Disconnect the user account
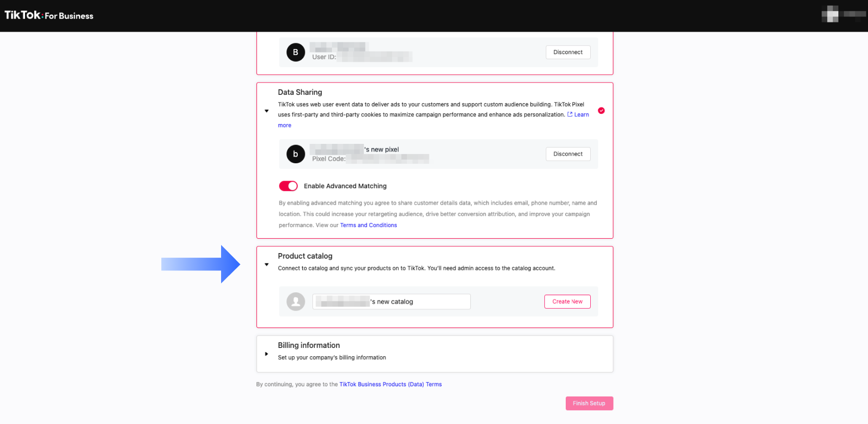 (x=568, y=52)
